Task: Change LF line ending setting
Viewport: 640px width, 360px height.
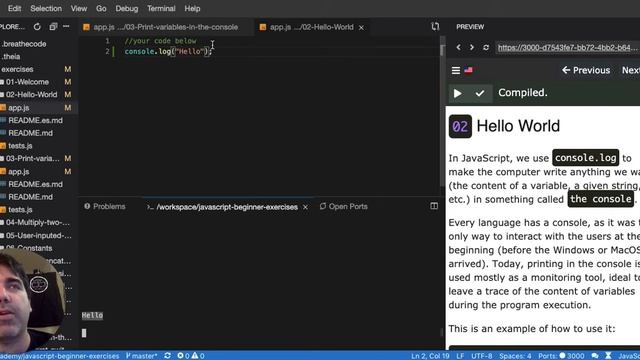Action: [460, 356]
